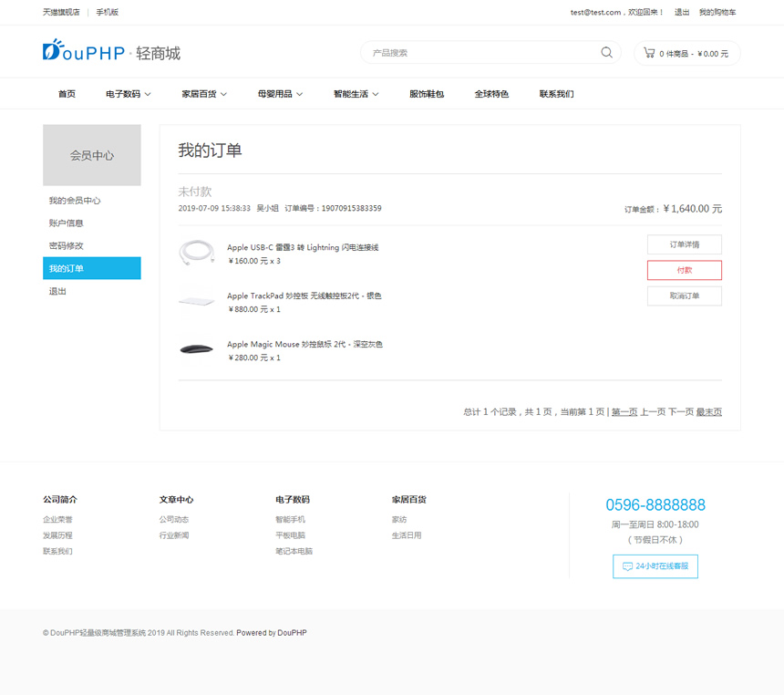Expand the 母婴用品 dropdown arrow

coord(300,94)
